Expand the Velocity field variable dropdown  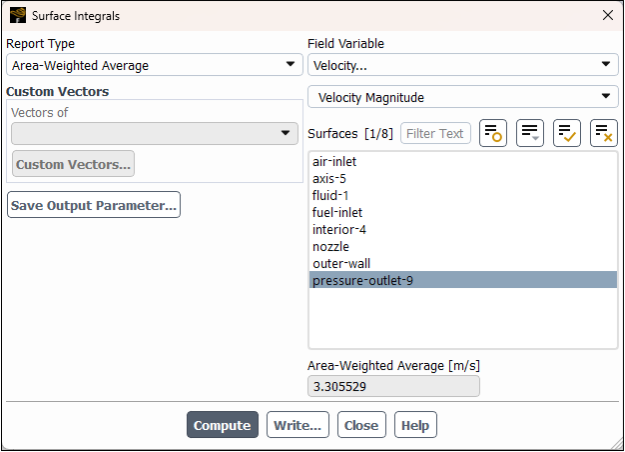[x=462, y=65]
